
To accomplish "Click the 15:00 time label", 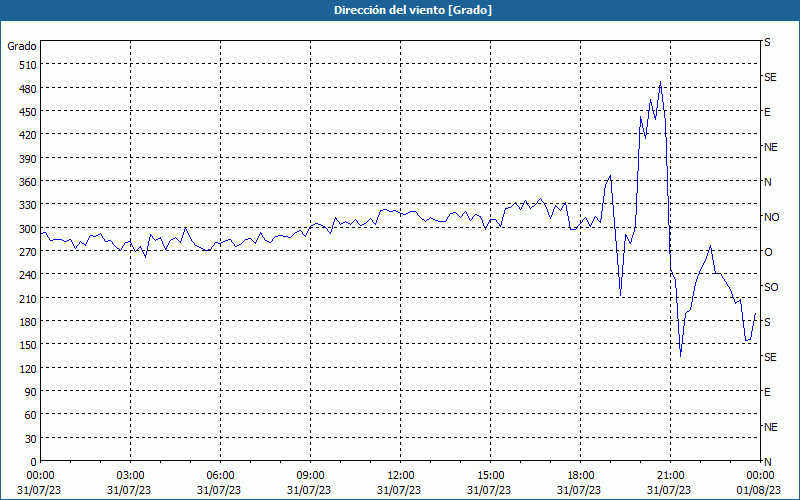I will (490, 476).
